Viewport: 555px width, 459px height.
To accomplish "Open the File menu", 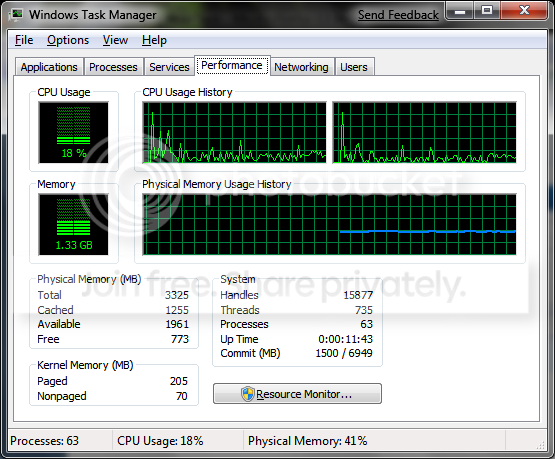I will click(24, 40).
